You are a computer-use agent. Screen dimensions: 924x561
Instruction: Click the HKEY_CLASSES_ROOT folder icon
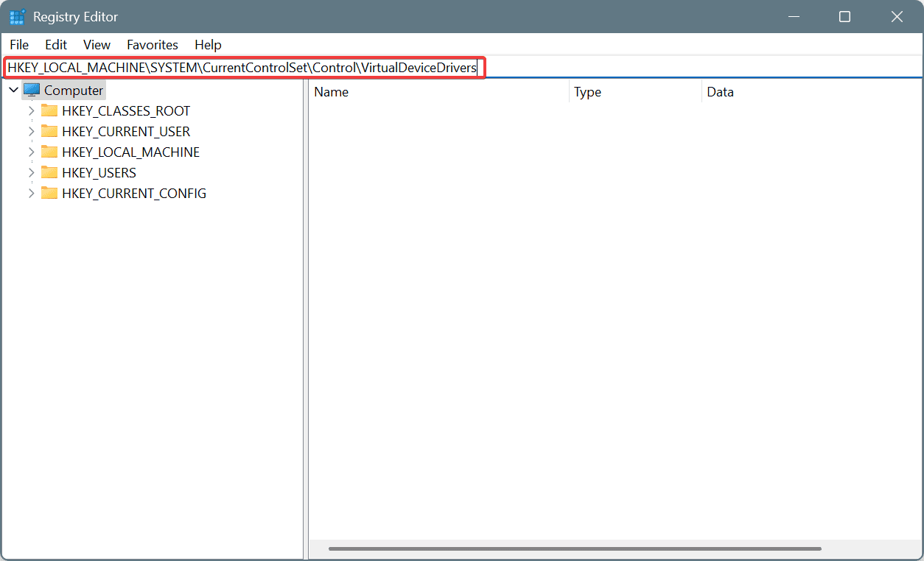[49, 111]
